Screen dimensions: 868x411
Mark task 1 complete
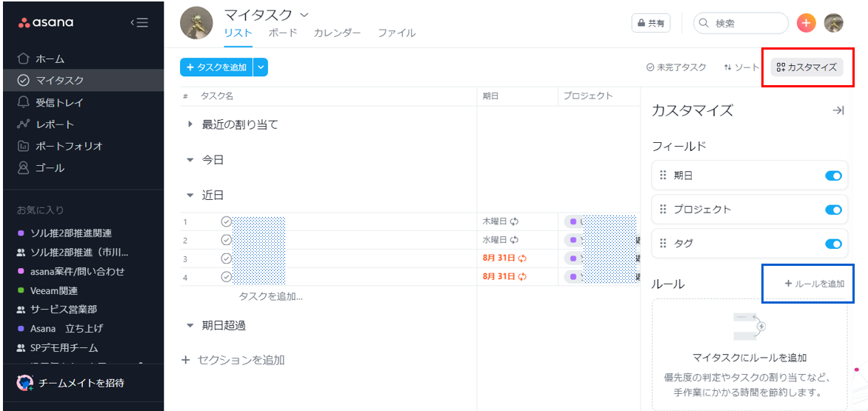coord(226,222)
